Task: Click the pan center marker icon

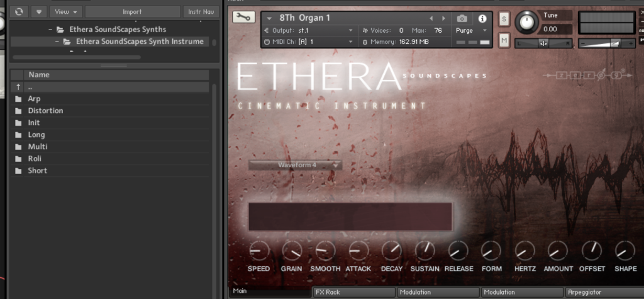Action: (x=543, y=43)
